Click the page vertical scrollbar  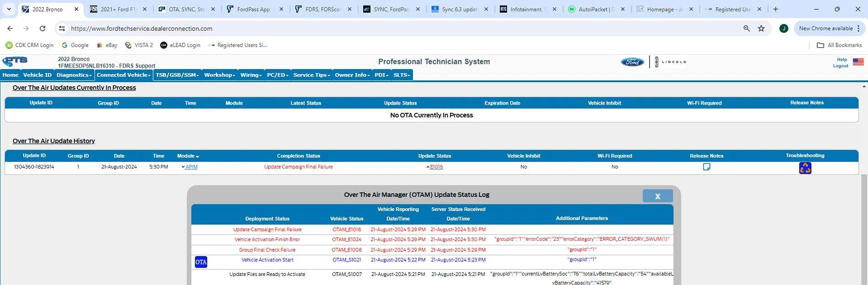click(x=864, y=228)
